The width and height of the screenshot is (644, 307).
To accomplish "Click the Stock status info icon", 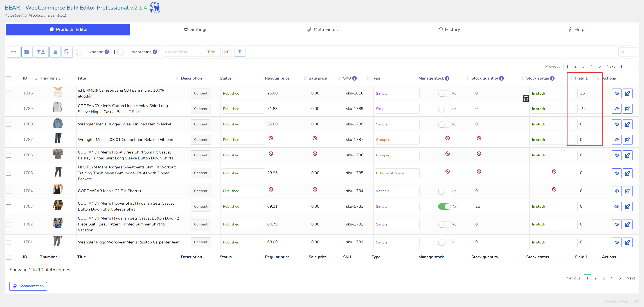I will tap(552, 78).
